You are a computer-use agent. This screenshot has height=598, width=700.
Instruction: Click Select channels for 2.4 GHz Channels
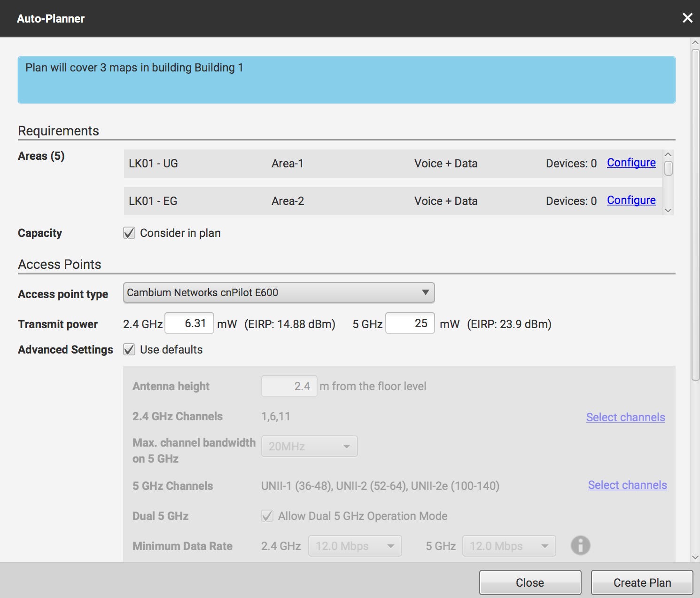[625, 417]
